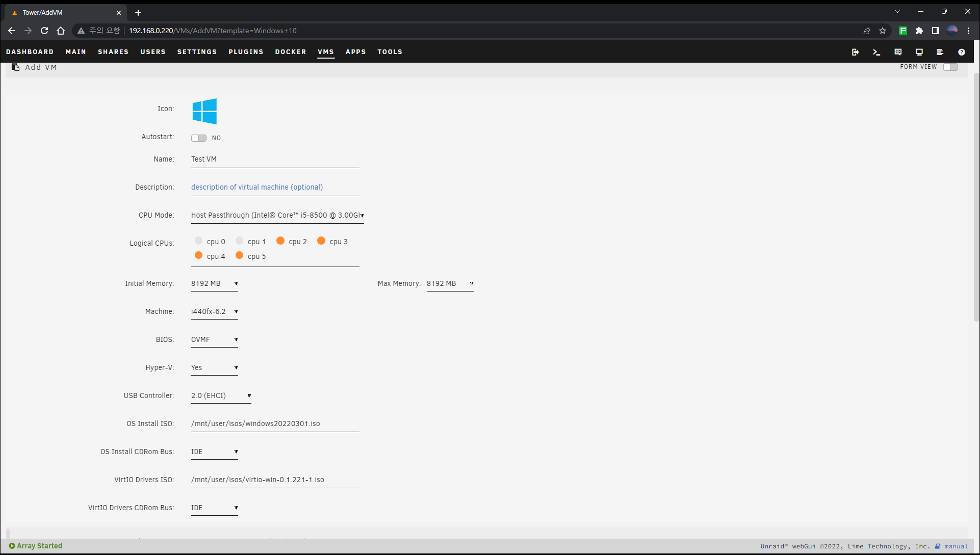This screenshot has height=555, width=980.
Task: Open the Initial Memory dropdown
Action: pyautogui.click(x=214, y=283)
